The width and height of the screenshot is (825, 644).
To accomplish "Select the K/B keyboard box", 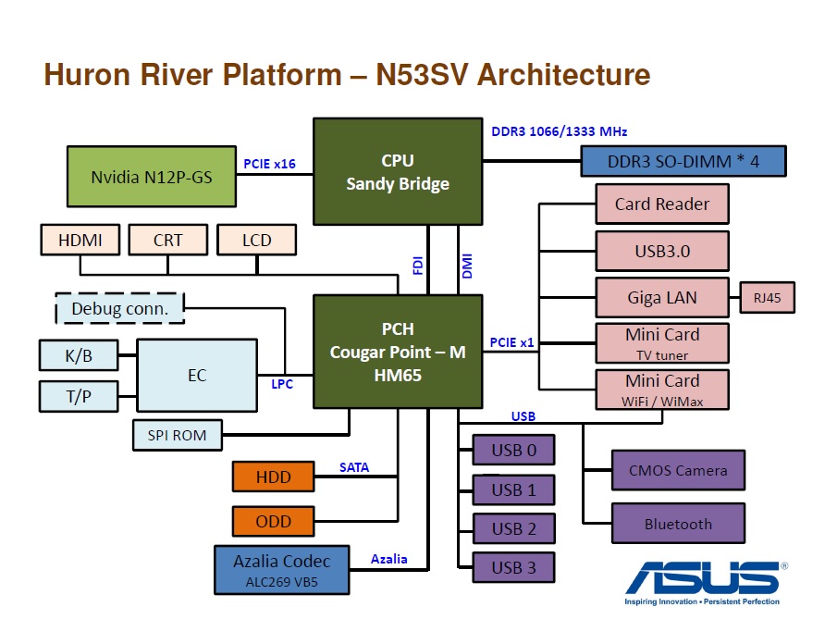I will (79, 355).
